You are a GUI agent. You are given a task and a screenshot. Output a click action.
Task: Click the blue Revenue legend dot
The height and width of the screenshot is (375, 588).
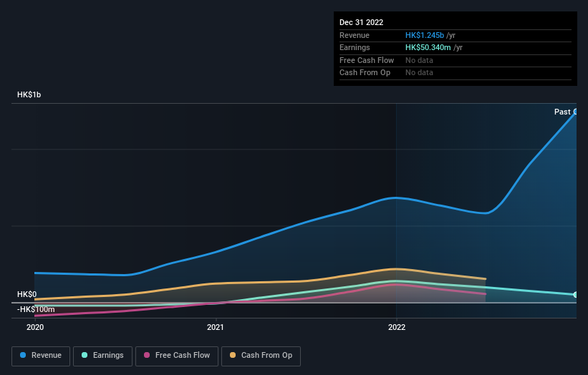[23, 355]
